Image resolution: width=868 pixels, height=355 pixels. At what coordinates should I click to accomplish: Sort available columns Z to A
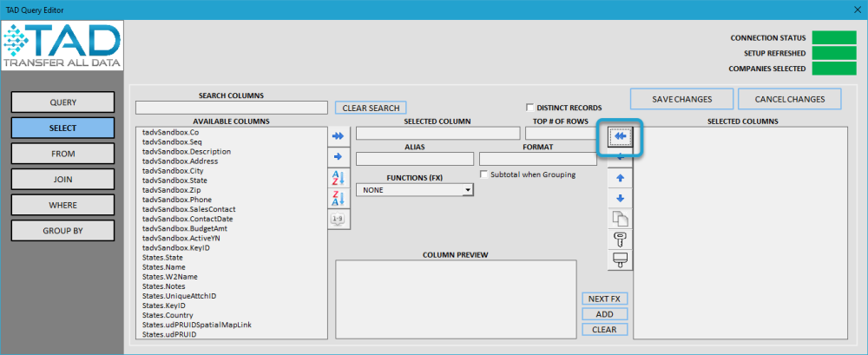(338, 198)
